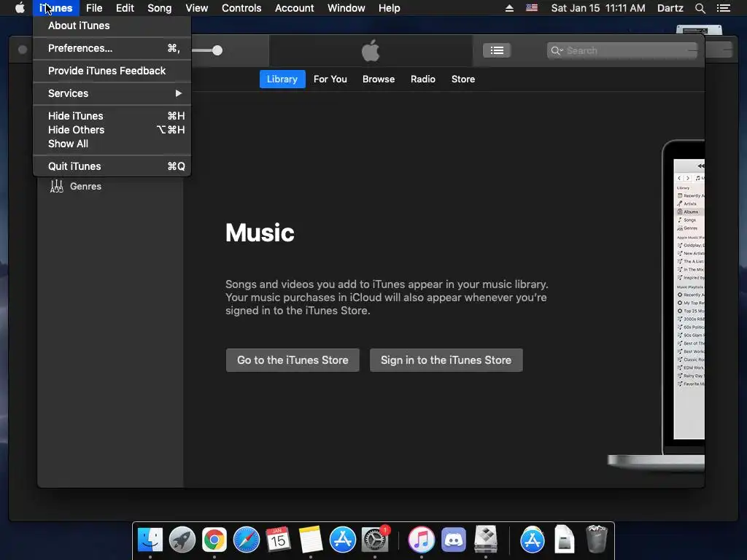The width and height of the screenshot is (747, 560).
Task: Click the eject icon in menu bar
Action: [509, 8]
